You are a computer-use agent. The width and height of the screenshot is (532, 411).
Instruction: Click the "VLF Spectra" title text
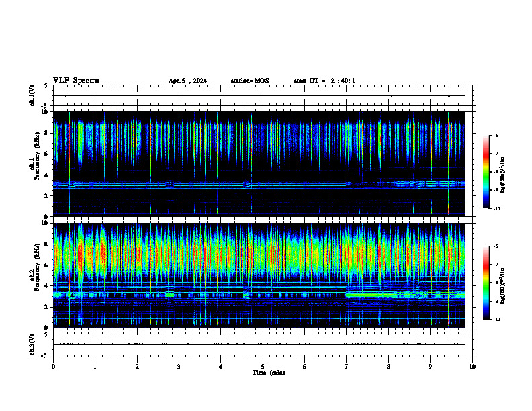(76, 81)
